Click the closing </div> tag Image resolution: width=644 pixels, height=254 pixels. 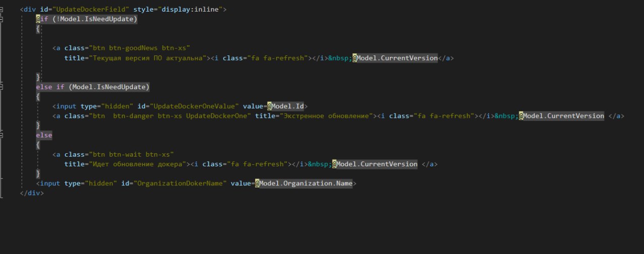[32, 193]
